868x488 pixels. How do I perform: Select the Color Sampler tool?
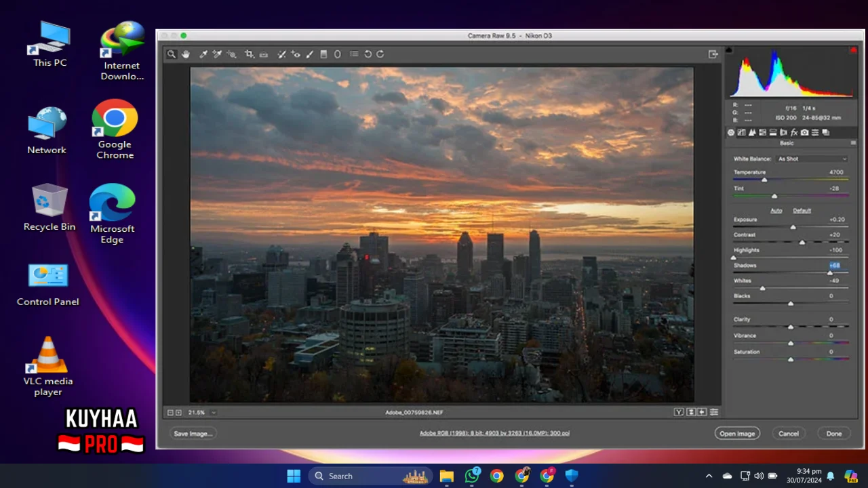(217, 54)
